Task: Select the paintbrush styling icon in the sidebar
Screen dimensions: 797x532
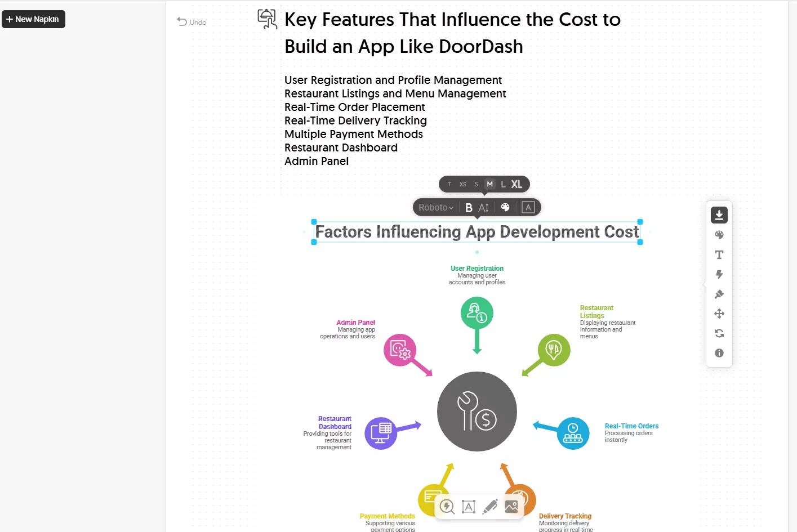Action: (719, 294)
